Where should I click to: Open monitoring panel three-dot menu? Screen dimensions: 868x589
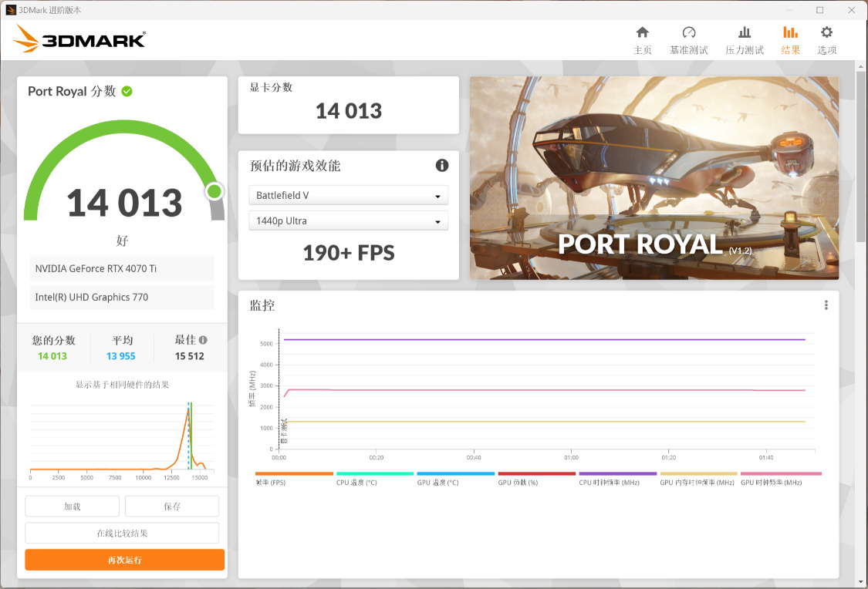tap(826, 305)
